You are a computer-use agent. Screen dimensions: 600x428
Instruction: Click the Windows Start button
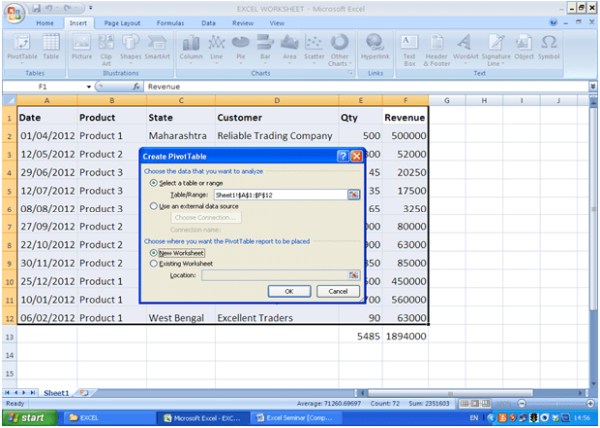[27, 417]
